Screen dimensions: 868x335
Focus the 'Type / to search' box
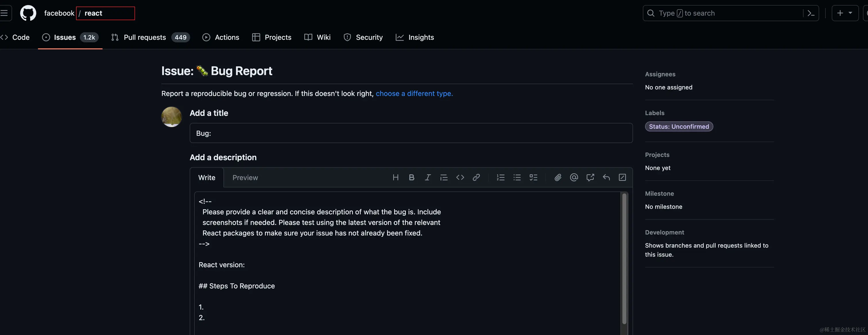[x=731, y=13]
